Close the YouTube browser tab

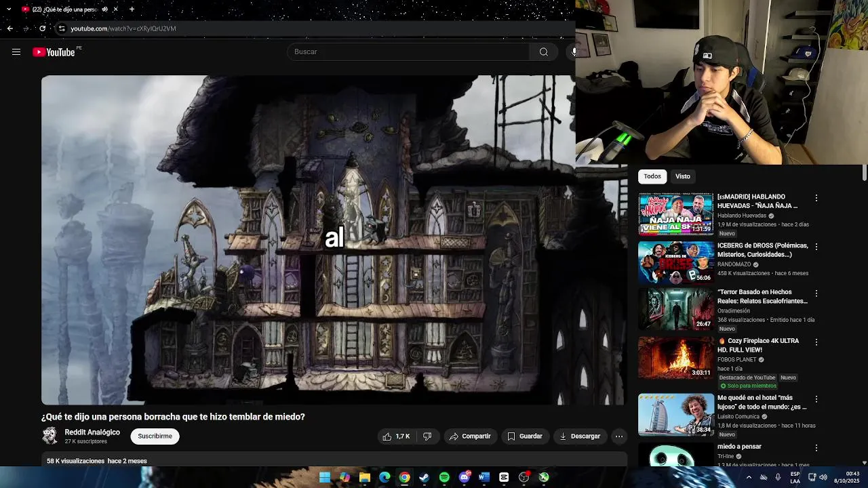click(x=115, y=9)
